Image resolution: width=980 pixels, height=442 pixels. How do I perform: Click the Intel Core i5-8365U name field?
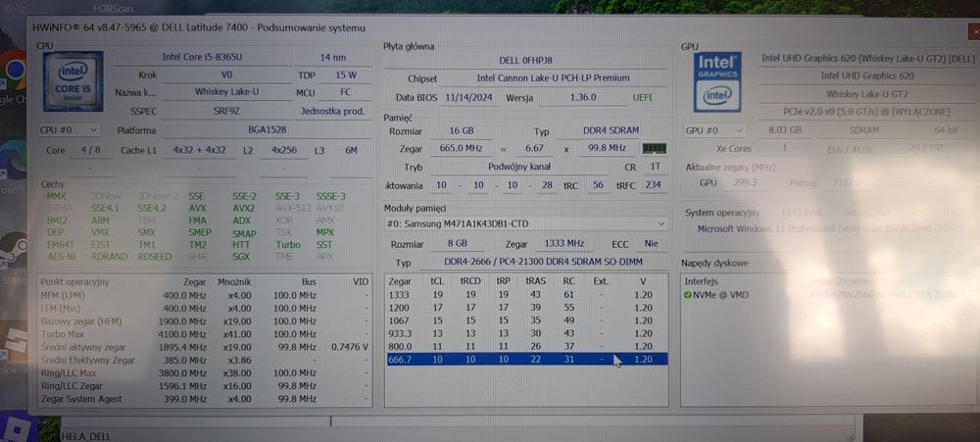(202, 57)
